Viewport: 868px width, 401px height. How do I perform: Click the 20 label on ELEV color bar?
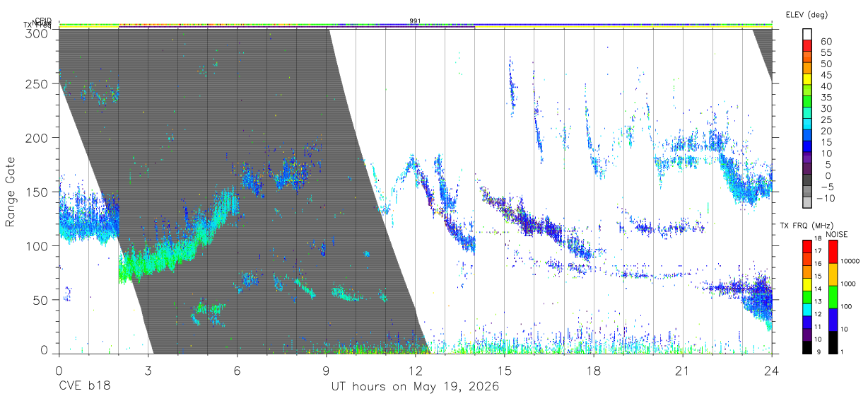[826, 131]
